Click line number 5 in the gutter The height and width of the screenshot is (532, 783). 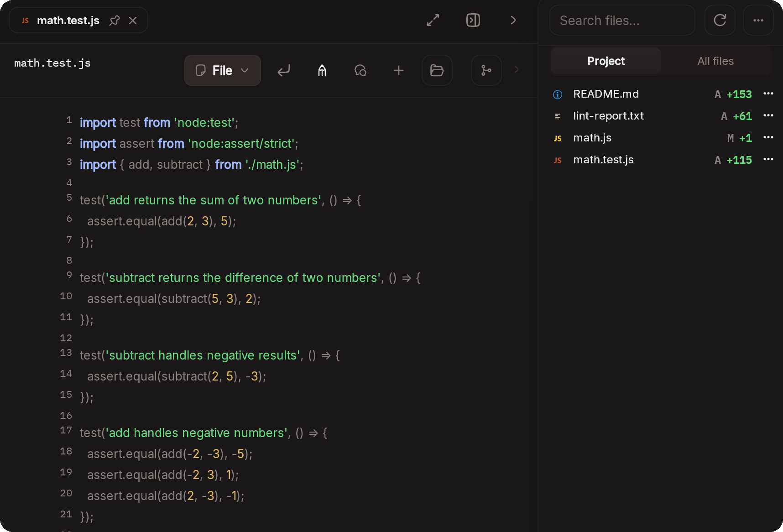69,198
